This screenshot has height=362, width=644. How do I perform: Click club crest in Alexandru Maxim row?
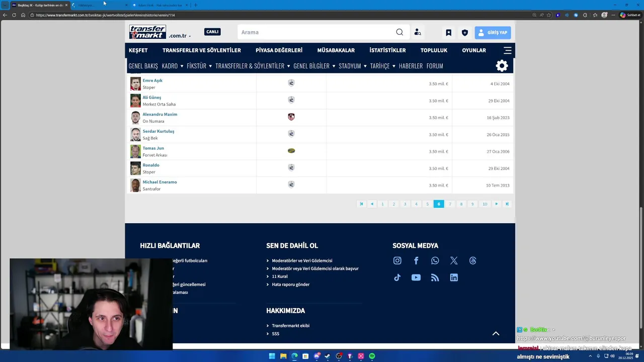[x=291, y=117]
